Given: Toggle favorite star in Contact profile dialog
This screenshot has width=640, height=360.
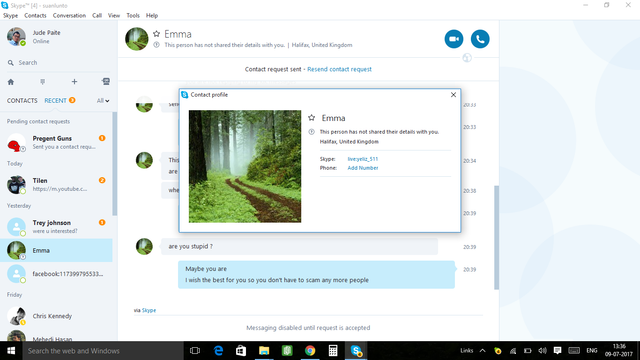Looking at the screenshot, I should pos(311,118).
